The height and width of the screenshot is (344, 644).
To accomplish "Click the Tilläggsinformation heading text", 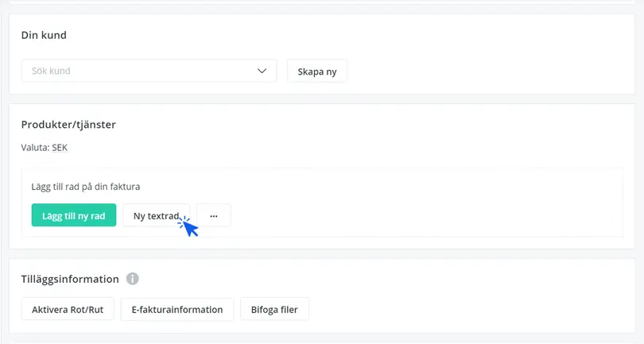I will point(70,279).
